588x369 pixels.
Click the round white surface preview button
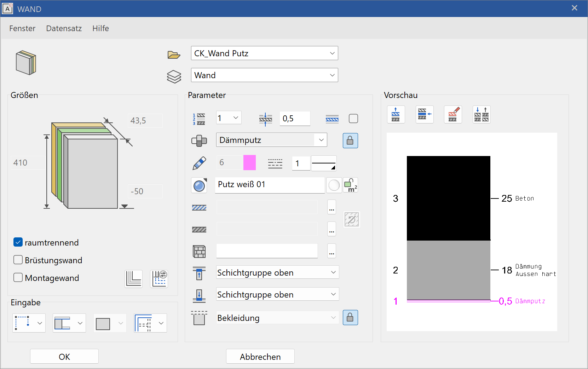point(334,185)
